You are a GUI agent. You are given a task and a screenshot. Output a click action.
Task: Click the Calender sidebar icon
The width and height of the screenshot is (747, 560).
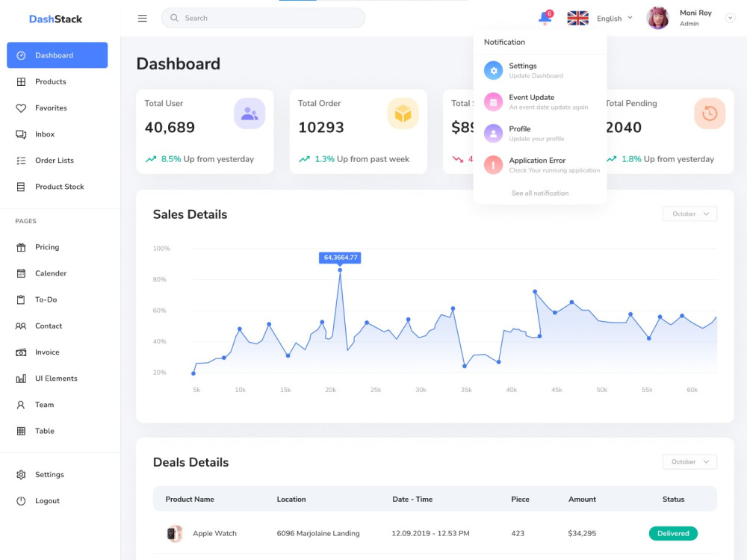[x=21, y=273]
